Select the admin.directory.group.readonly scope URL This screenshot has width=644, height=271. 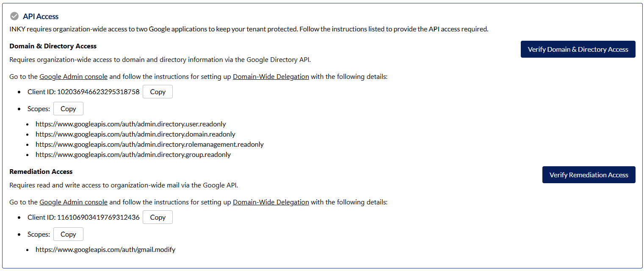pos(133,155)
